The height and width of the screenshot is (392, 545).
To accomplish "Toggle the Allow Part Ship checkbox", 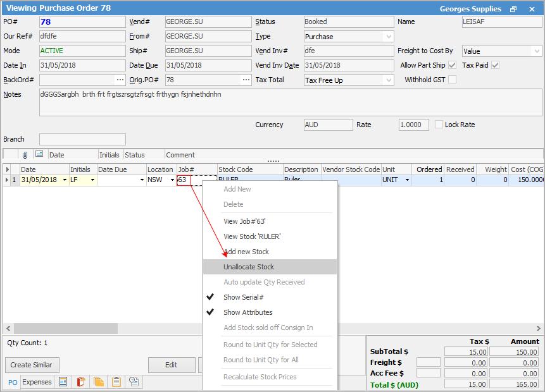I will (x=452, y=65).
